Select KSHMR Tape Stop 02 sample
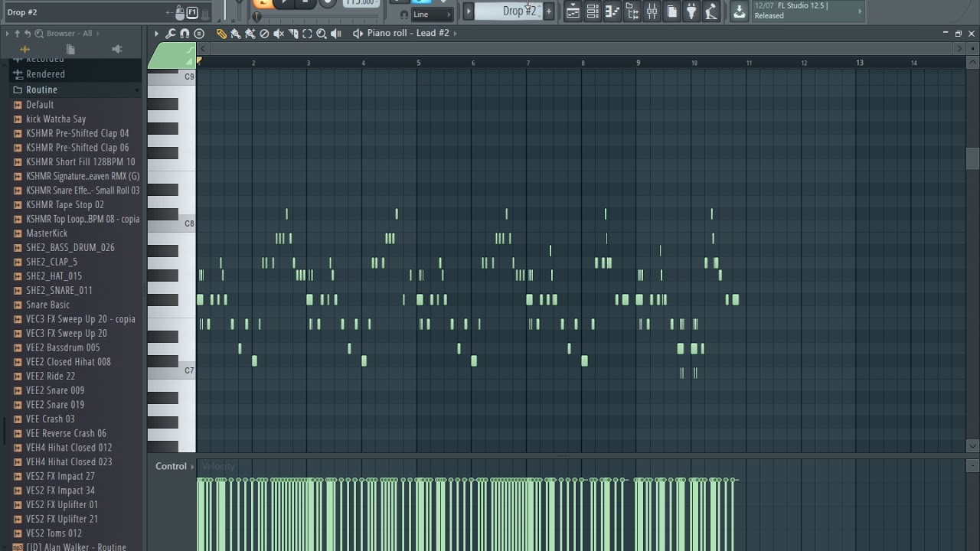The height and width of the screenshot is (551, 980). pyautogui.click(x=75, y=204)
